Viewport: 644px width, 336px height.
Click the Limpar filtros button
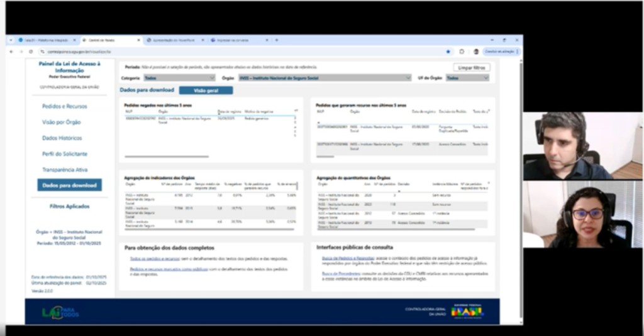(x=472, y=68)
